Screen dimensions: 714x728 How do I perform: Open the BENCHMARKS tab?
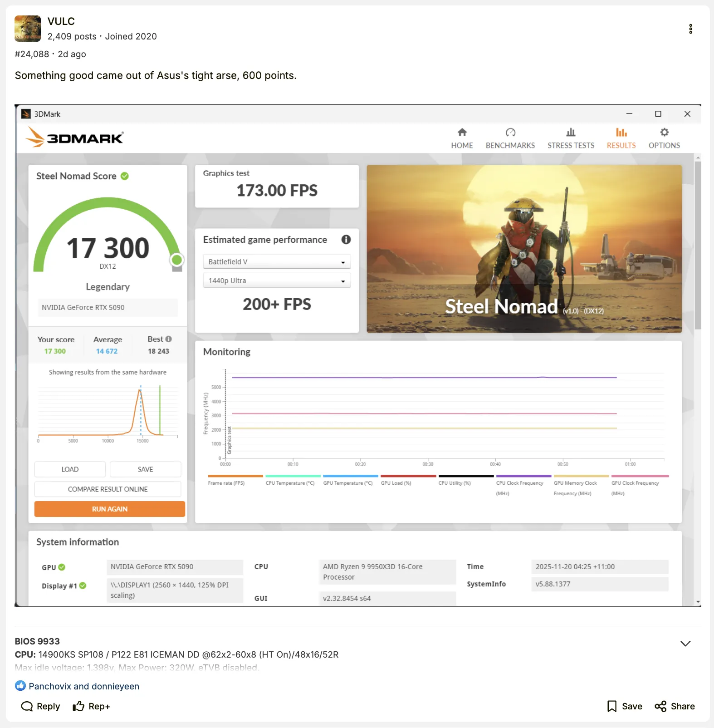(510, 138)
